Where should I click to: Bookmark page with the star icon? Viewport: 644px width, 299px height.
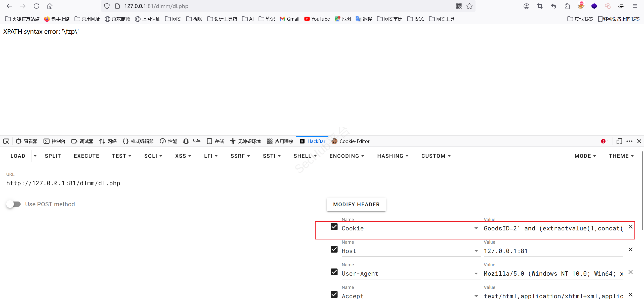pyautogui.click(x=469, y=6)
